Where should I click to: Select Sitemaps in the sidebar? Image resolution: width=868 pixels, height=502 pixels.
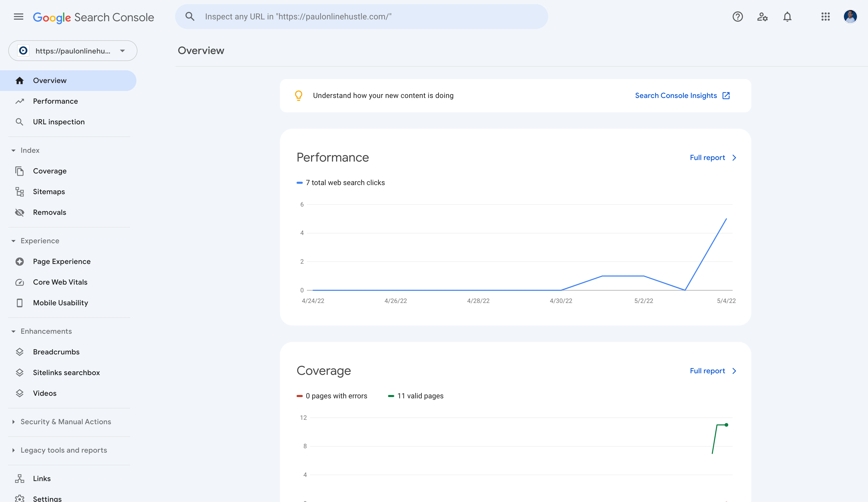point(68,192)
